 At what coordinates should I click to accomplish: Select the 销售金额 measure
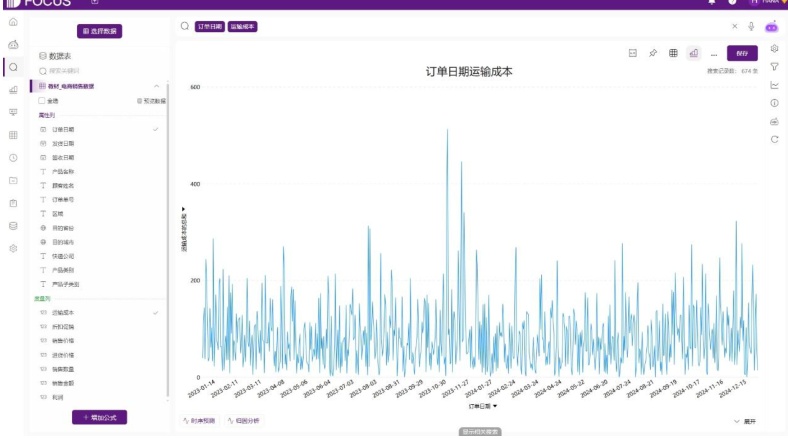63,383
